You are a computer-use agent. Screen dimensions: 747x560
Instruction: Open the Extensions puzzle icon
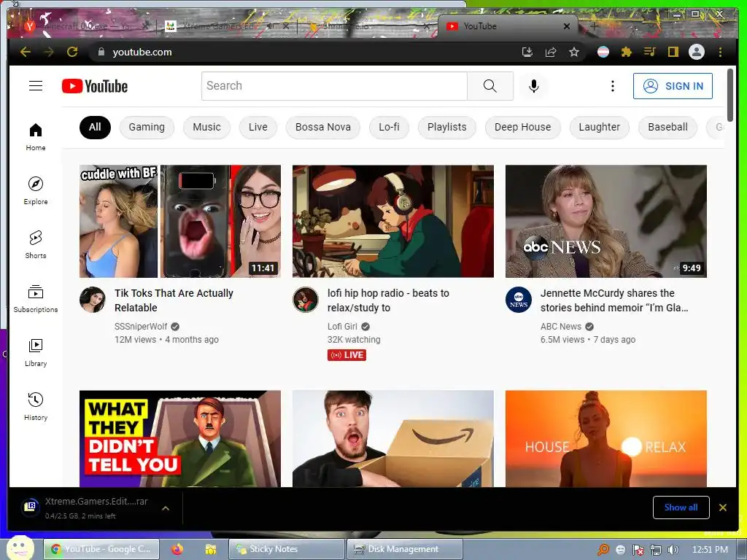627,52
